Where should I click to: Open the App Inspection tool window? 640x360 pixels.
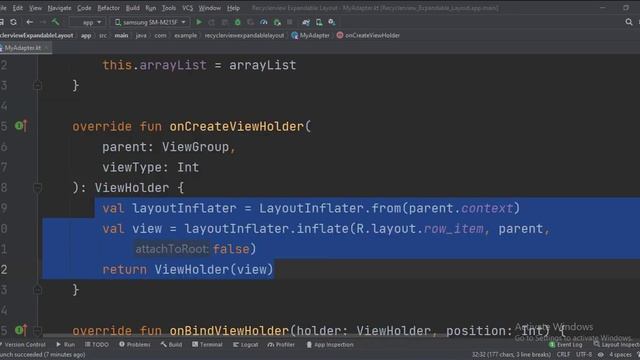point(330,344)
